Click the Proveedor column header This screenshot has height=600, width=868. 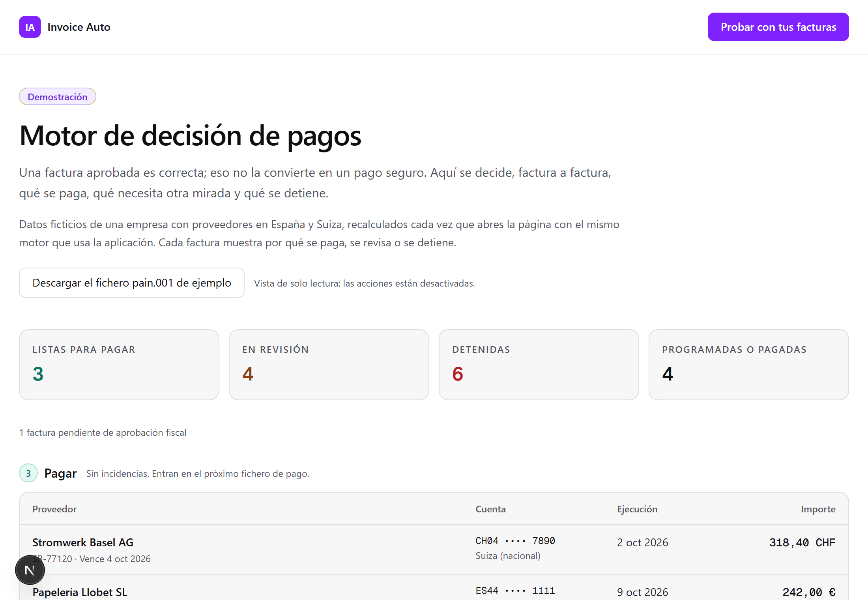click(54, 509)
